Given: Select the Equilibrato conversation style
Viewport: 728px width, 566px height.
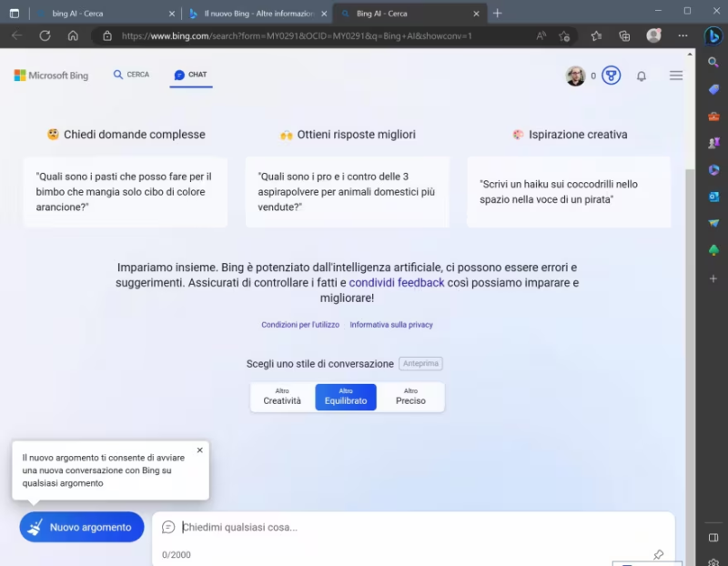Looking at the screenshot, I should 346,397.
